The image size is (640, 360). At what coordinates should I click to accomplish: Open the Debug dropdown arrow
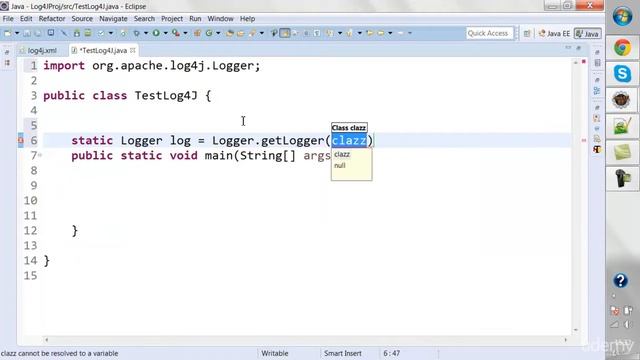[x=146, y=33]
